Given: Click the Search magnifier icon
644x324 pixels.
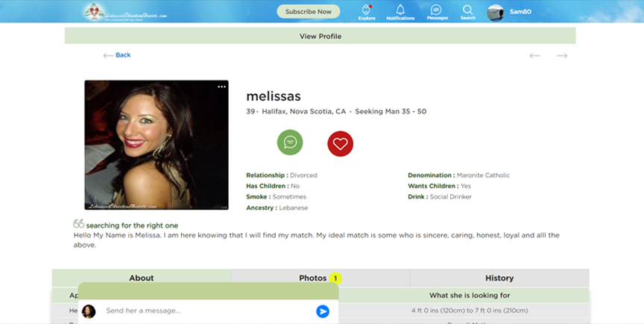Looking at the screenshot, I should pyautogui.click(x=467, y=11).
